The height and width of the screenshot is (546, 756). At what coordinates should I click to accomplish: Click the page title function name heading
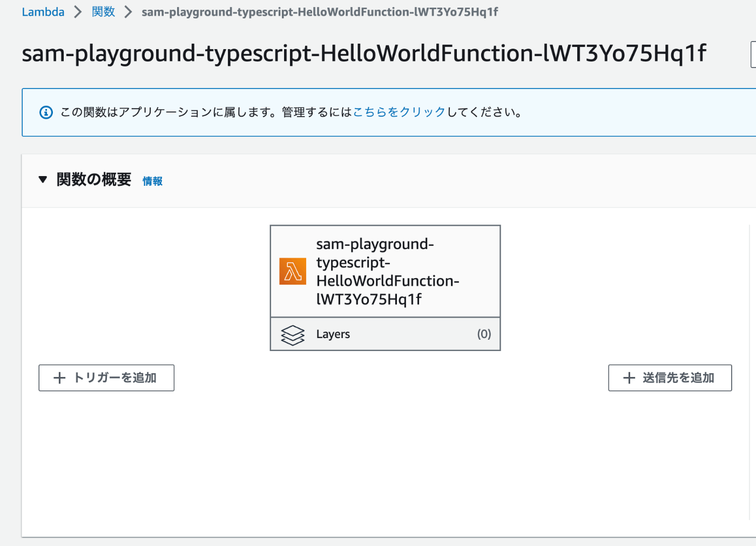click(x=363, y=54)
